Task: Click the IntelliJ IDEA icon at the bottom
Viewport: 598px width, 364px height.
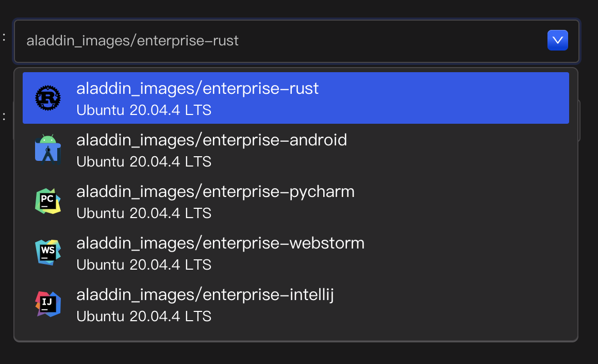Action: 47,304
